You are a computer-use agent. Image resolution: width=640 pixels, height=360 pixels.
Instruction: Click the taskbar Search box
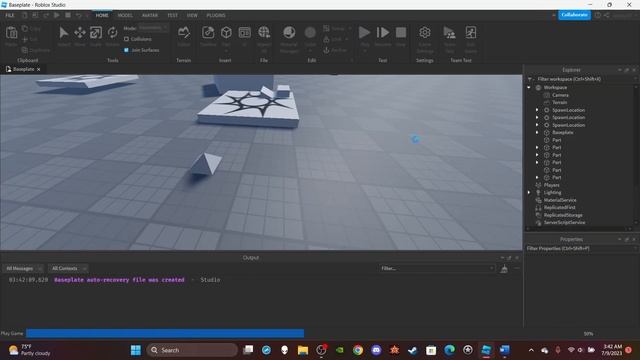click(192, 350)
